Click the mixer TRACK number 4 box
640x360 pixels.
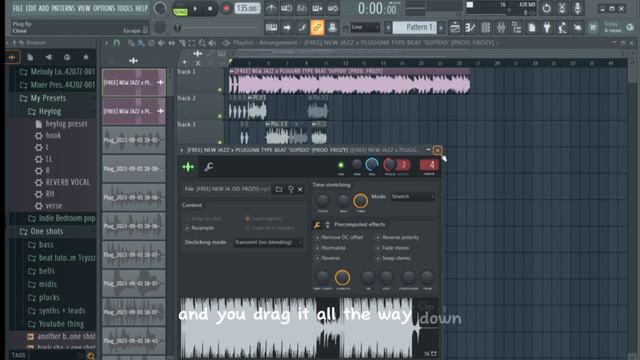[x=429, y=165]
